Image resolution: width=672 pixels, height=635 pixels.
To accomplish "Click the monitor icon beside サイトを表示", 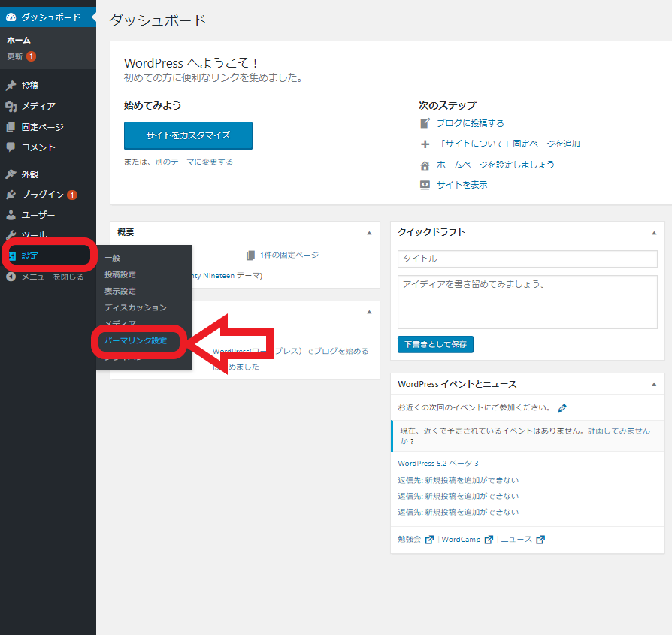I will point(425,185).
